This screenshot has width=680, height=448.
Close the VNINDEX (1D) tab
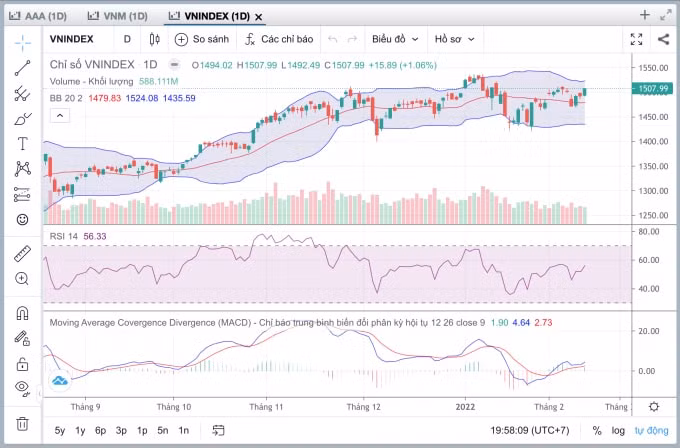tap(258, 17)
